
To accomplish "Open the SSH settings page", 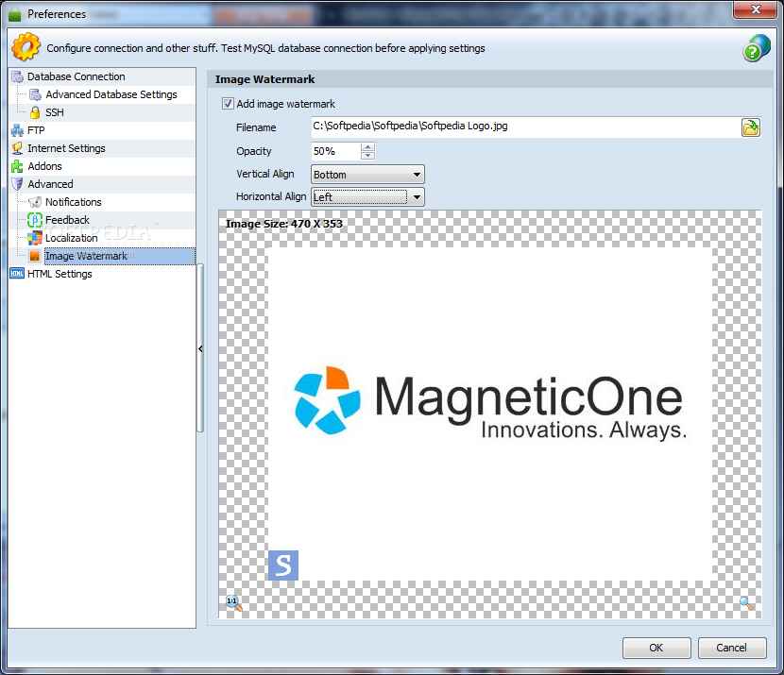I will pyautogui.click(x=55, y=112).
